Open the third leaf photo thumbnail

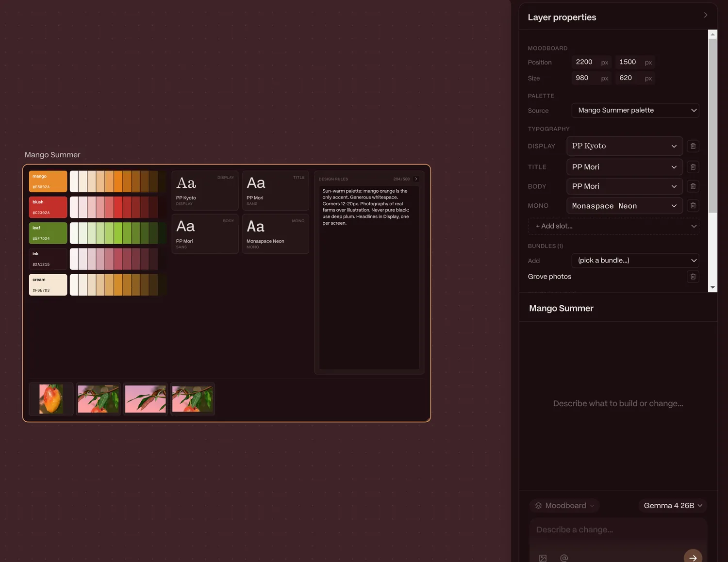[x=146, y=399]
